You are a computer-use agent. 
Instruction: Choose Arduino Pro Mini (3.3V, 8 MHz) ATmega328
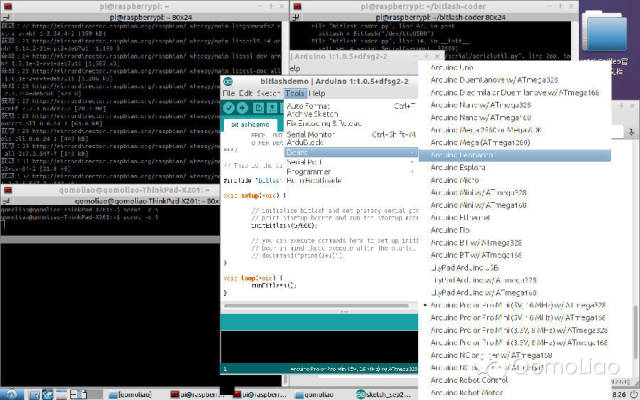[x=515, y=330]
